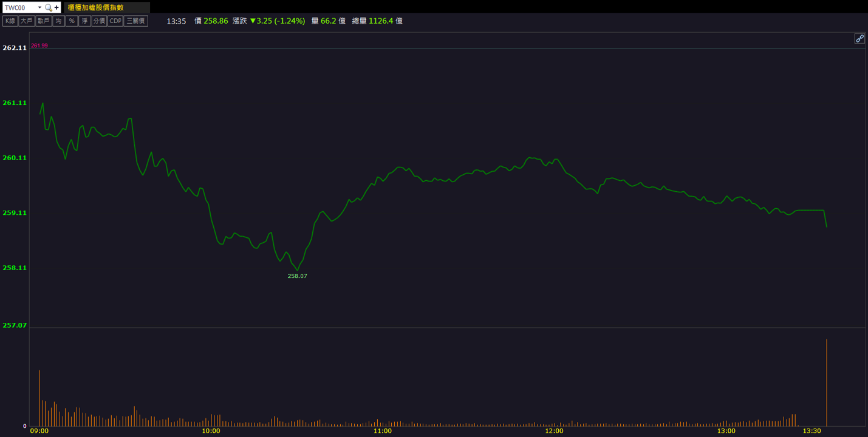Click the magnifier search icon
This screenshot has width=868, height=437.
(49, 8)
